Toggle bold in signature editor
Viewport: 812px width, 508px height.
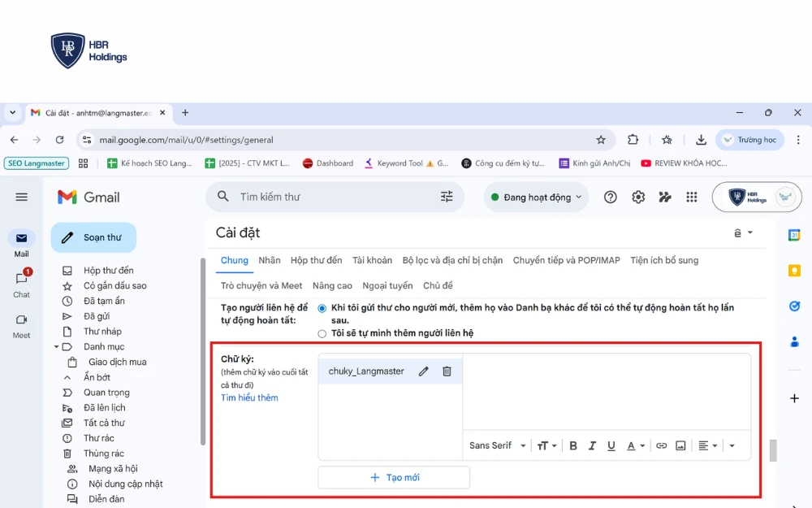(573, 445)
